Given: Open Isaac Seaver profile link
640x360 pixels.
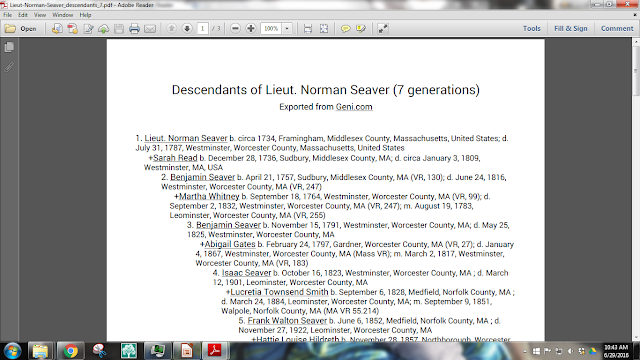Looking at the screenshot, I should 246,273.
